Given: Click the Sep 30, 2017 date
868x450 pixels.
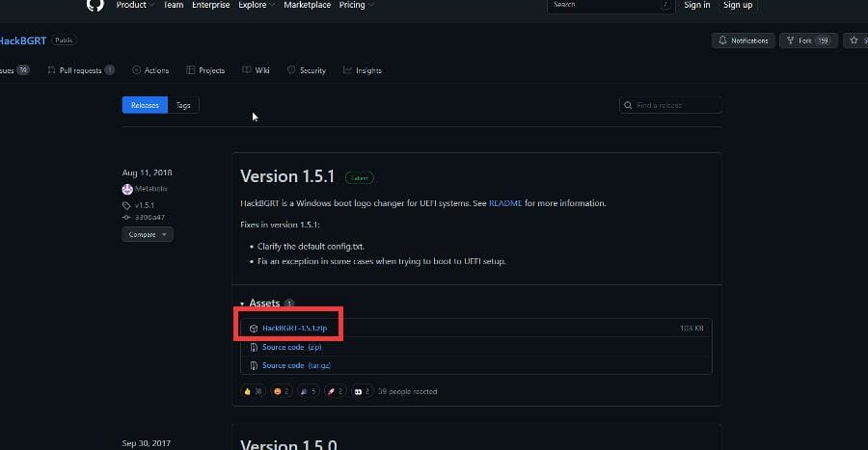Looking at the screenshot, I should tap(147, 443).
